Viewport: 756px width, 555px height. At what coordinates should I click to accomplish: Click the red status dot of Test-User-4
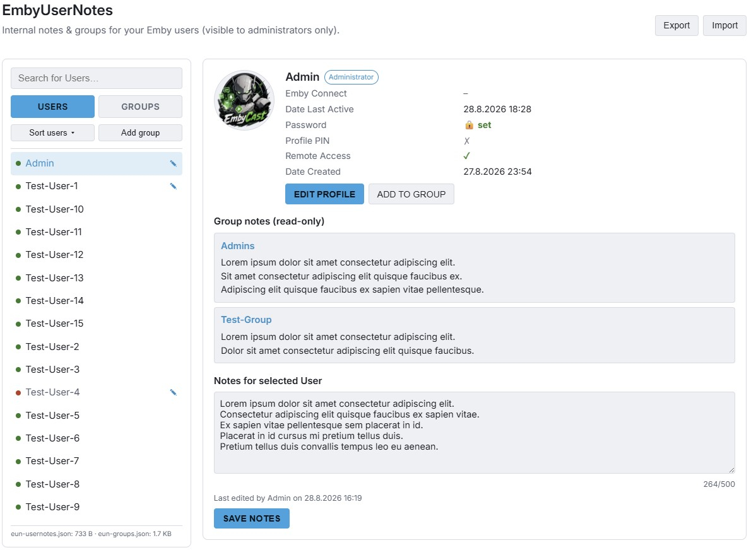(18, 393)
